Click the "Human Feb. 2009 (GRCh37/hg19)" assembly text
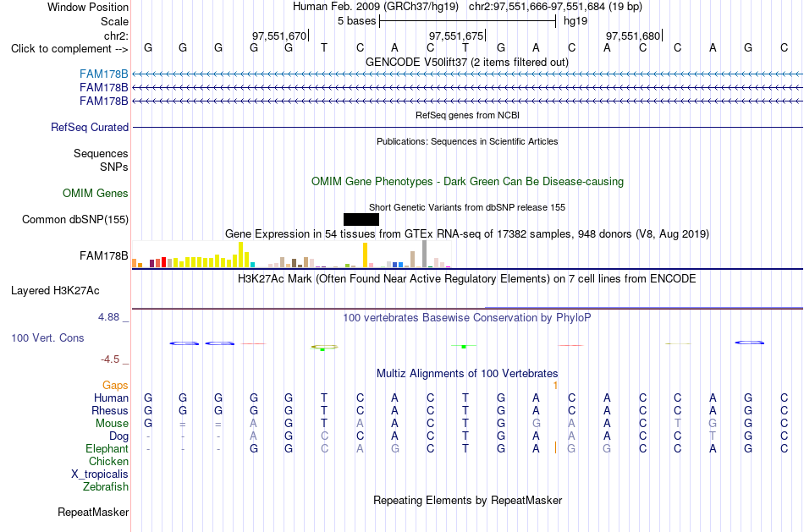This screenshot has width=804, height=532. pyautogui.click(x=375, y=7)
